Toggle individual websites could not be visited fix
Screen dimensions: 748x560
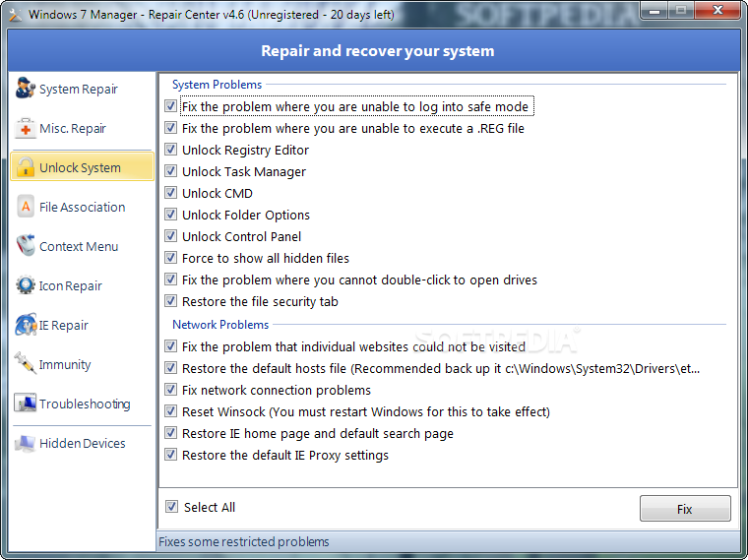[x=170, y=345]
